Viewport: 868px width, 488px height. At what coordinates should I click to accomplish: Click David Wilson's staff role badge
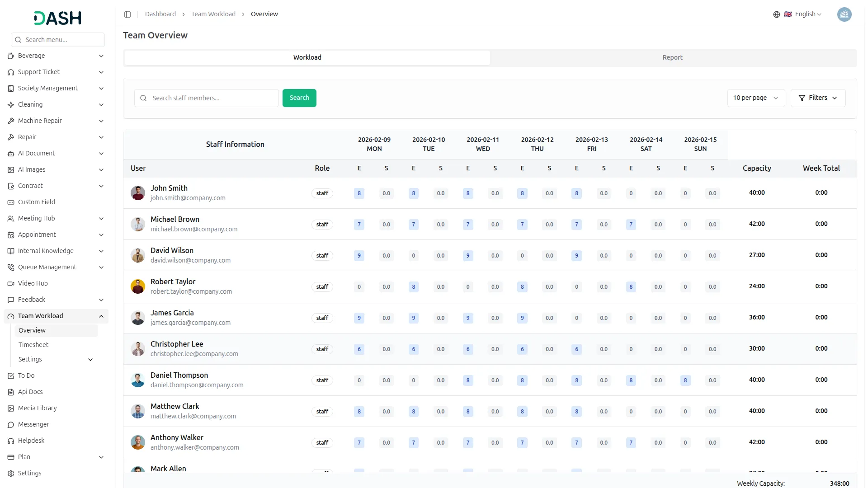pyautogui.click(x=322, y=256)
